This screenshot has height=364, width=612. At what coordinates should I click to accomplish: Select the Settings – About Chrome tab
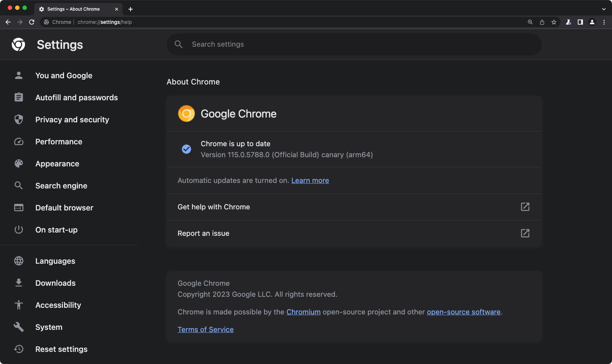tap(79, 9)
